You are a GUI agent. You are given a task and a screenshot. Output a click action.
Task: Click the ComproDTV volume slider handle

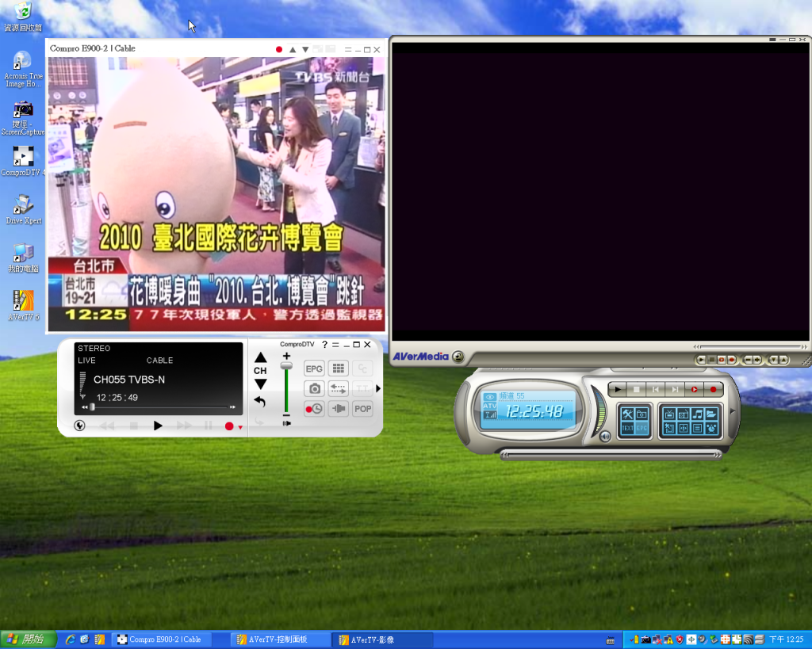(x=286, y=366)
